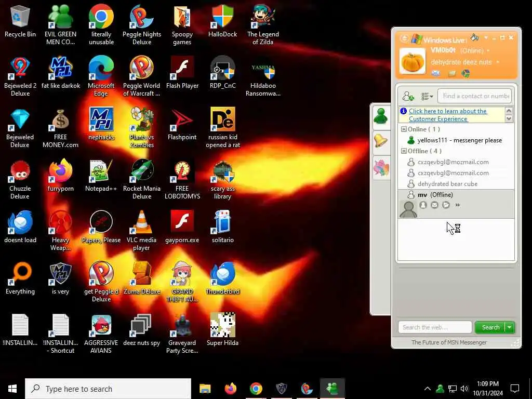Screen dimensions: 532x399
Task: Select the Microsoft Edge desktop icon
Action: (101, 77)
